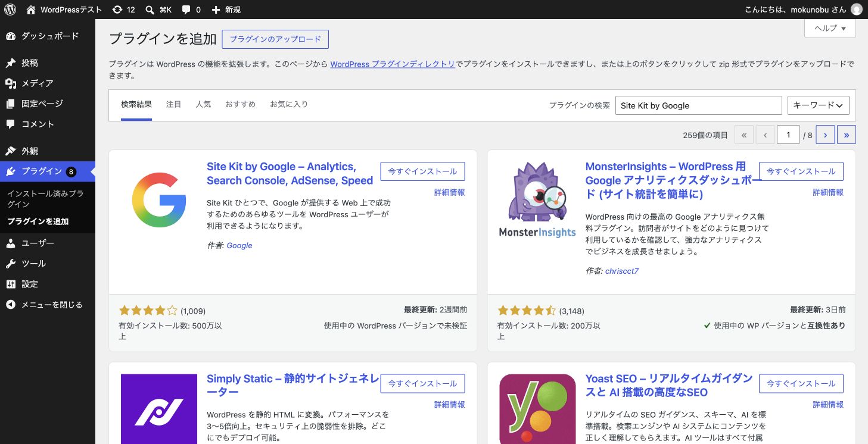Click the Google G plugin logo
The height and width of the screenshot is (444, 868).
click(x=158, y=200)
